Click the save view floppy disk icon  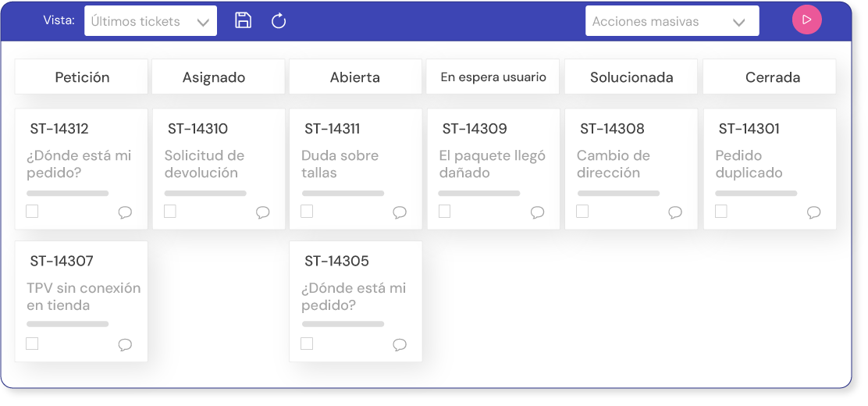point(243,20)
